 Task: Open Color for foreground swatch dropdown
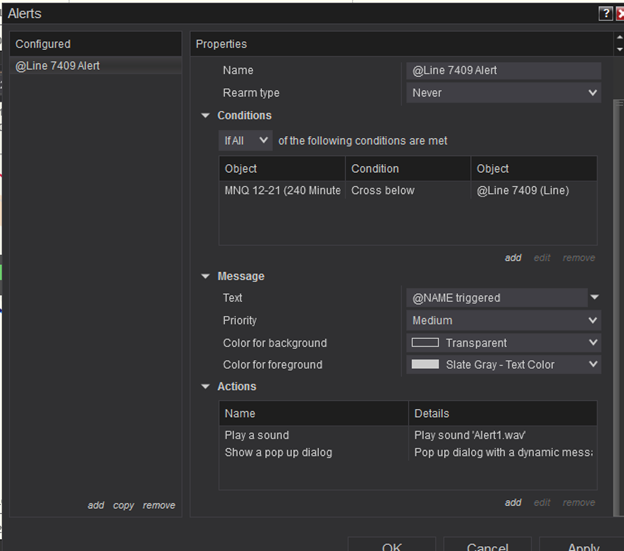[504, 365]
